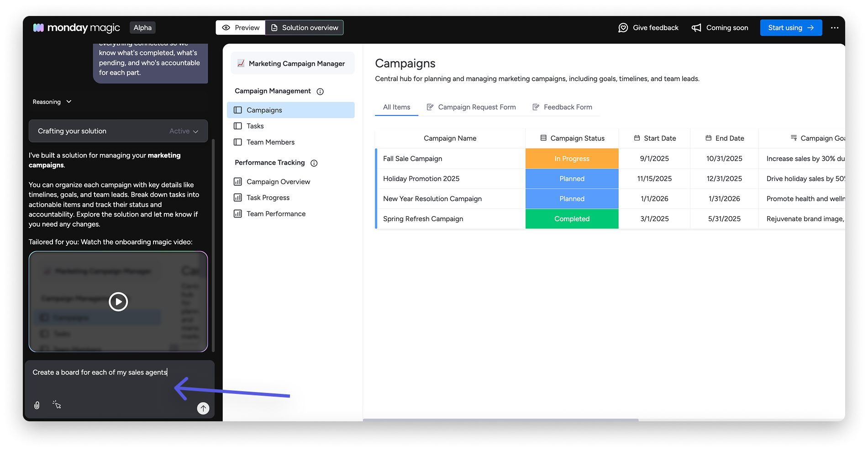
Task: Switch to Solution overview
Action: click(x=305, y=28)
